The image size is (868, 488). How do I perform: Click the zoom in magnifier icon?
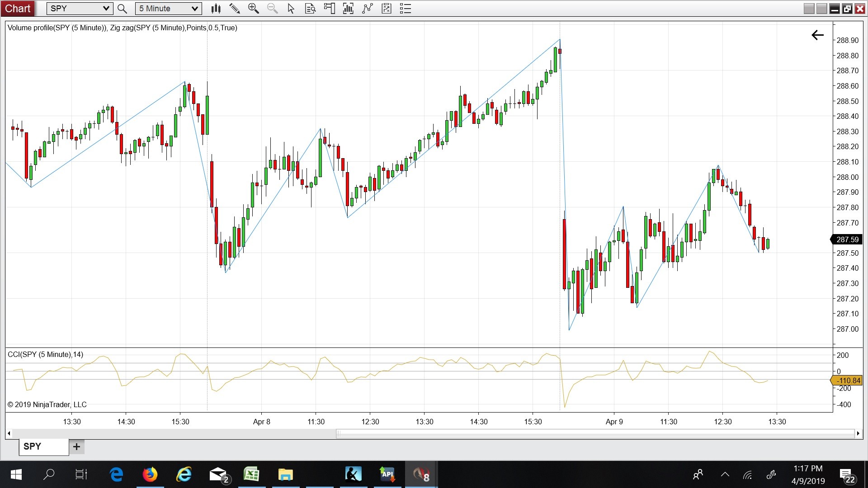pyautogui.click(x=253, y=9)
